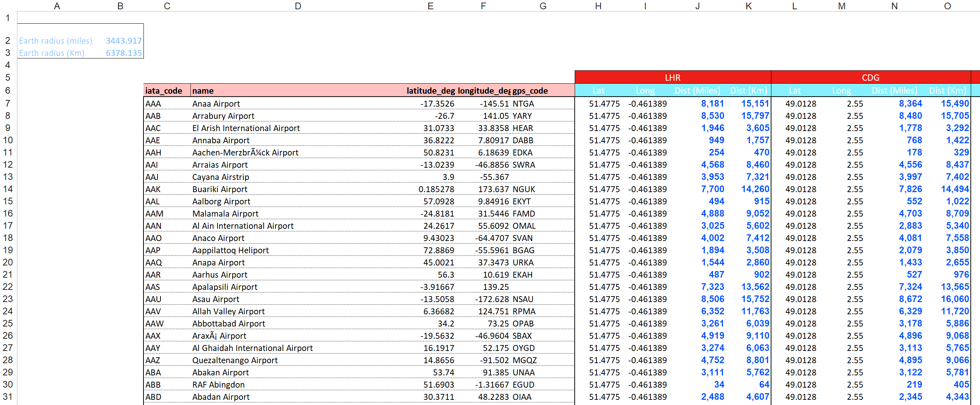Select gps code MGQZ for Quezaltenango
The height and width of the screenshot is (405, 980).
point(543,360)
